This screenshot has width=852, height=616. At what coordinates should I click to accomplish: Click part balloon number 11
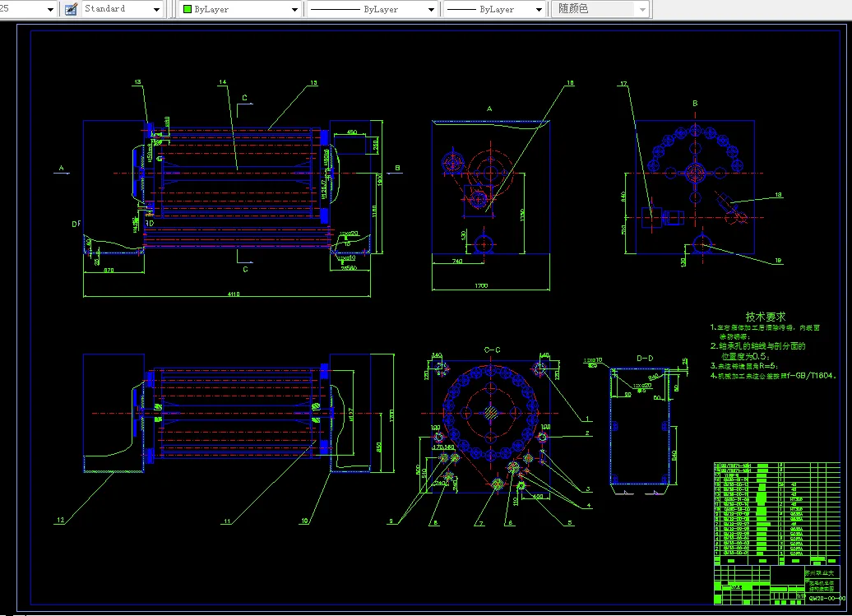(x=227, y=520)
